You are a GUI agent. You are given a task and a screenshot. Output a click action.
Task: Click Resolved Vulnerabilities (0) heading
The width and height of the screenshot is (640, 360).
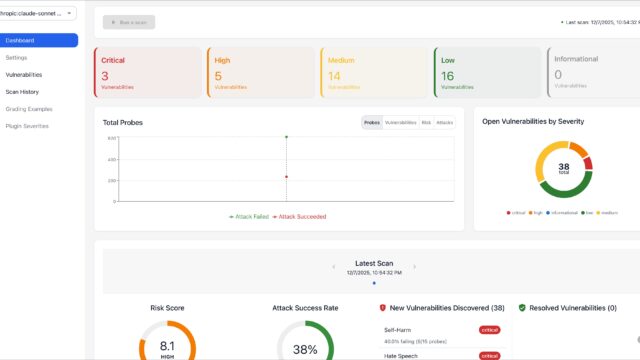tap(573, 308)
